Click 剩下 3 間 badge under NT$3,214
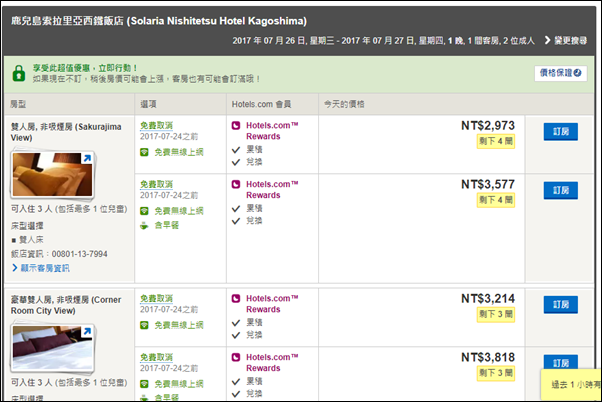Viewport: 602px width, 402px height. pyautogui.click(x=496, y=314)
